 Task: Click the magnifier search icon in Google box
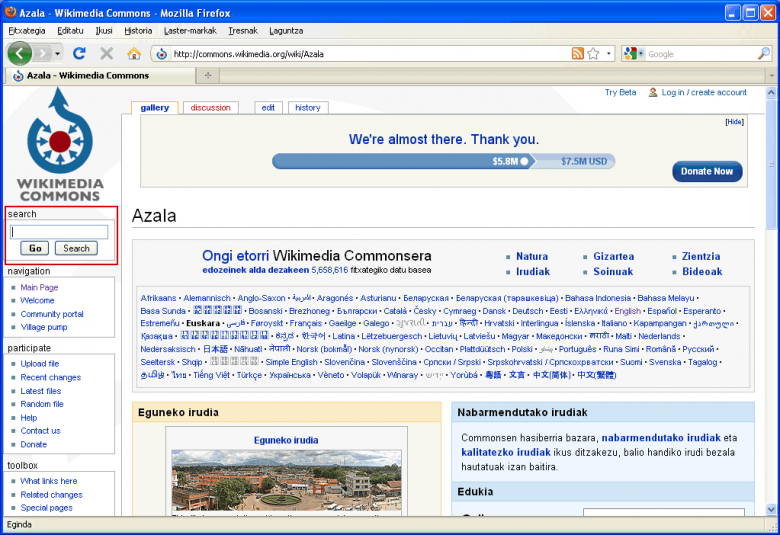(764, 53)
